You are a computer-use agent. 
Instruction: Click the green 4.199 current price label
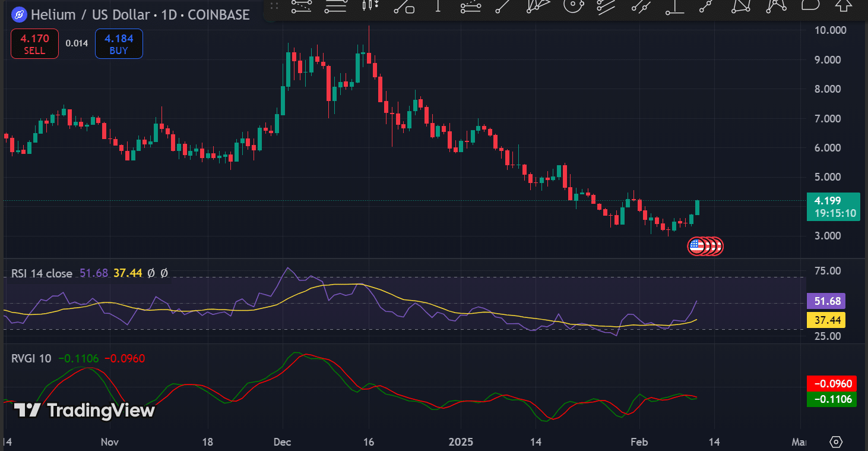coord(834,206)
